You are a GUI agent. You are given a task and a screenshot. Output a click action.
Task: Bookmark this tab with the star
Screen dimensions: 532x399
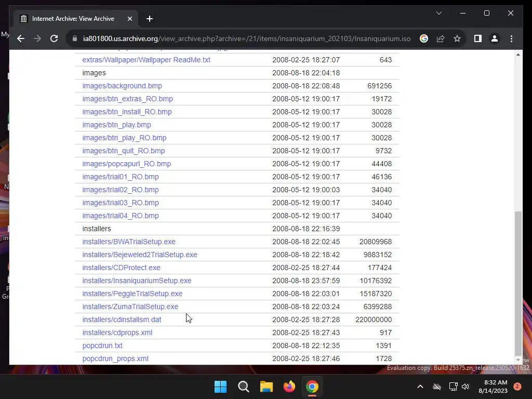click(x=457, y=38)
